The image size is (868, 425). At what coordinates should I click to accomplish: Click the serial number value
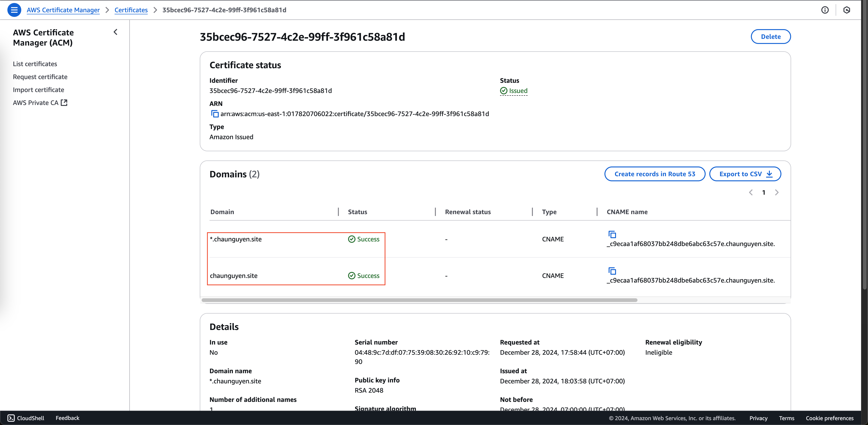coord(422,357)
